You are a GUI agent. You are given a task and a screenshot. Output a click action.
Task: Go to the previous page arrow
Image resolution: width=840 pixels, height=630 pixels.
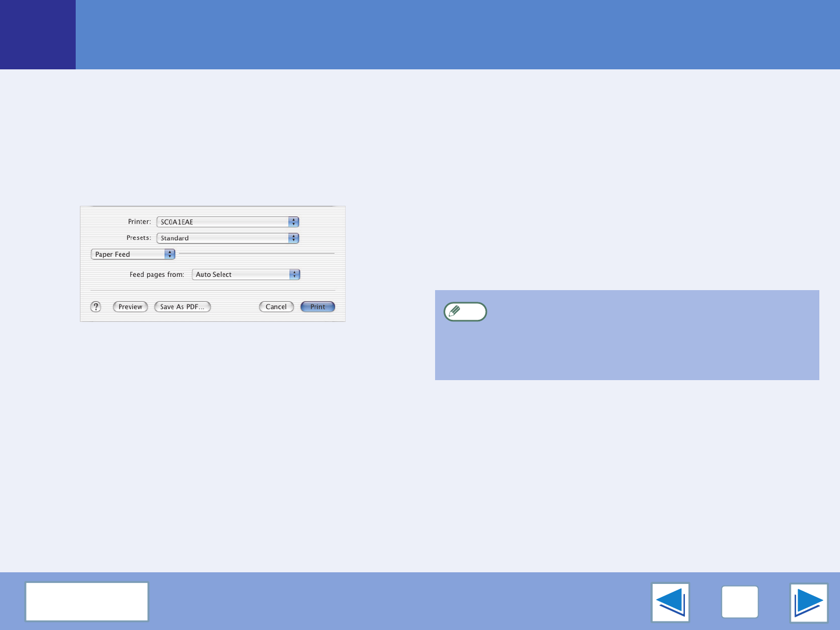click(671, 602)
